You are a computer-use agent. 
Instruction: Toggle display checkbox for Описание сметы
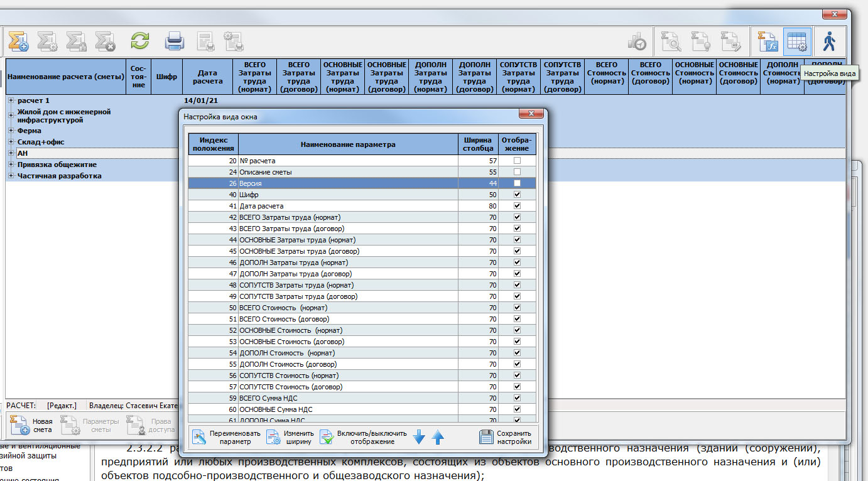coord(517,172)
